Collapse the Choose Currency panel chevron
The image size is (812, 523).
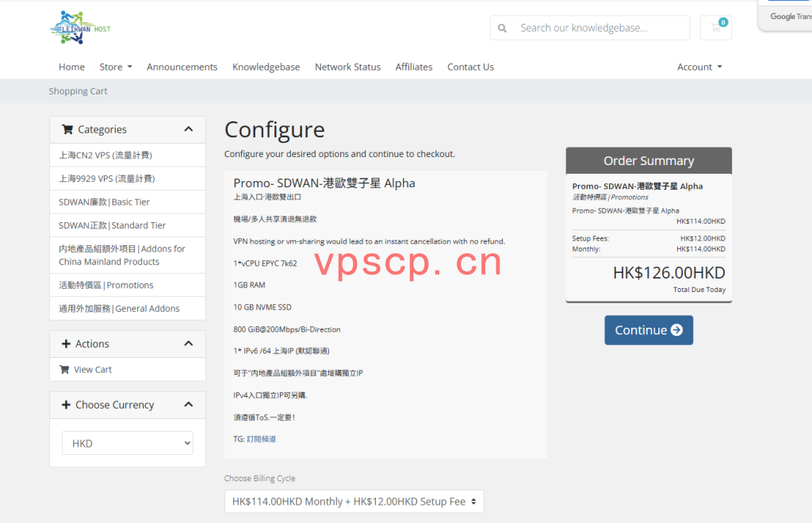point(189,405)
